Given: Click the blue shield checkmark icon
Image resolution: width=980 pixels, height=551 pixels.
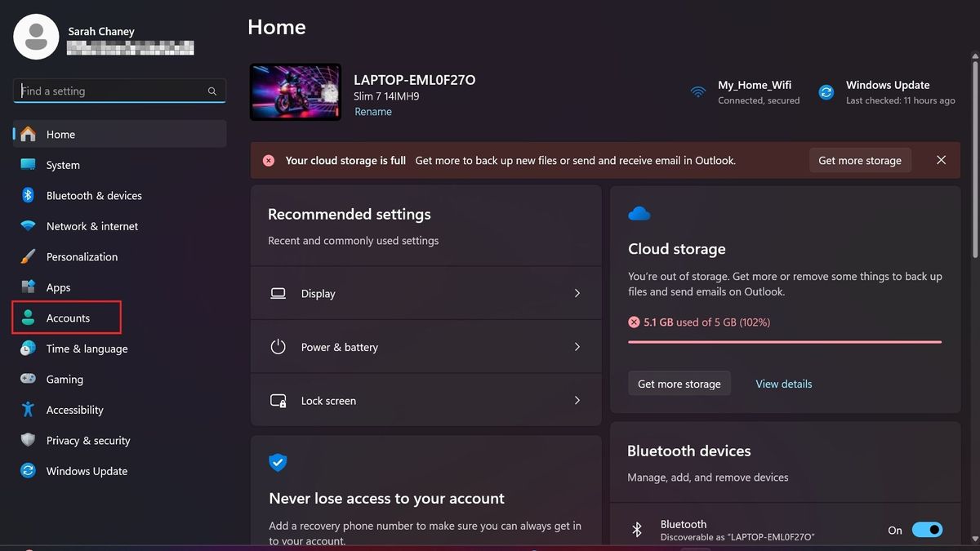Looking at the screenshot, I should point(278,463).
